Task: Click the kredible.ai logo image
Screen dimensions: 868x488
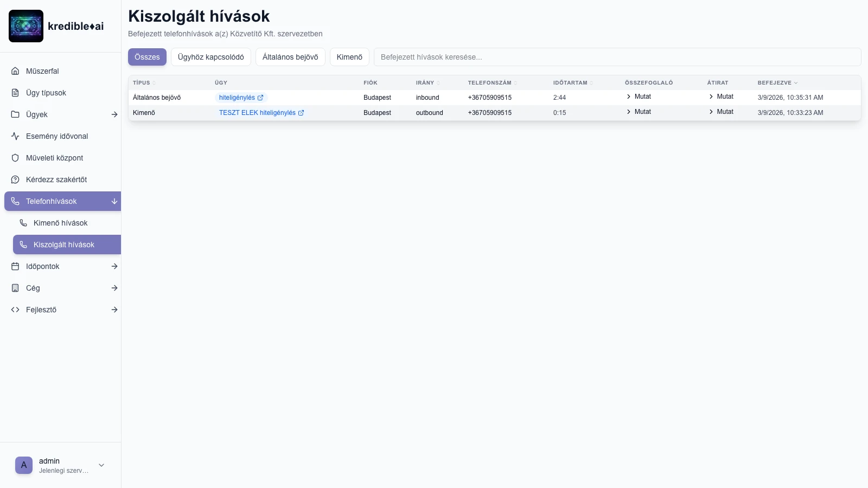Action: pyautogui.click(x=26, y=26)
